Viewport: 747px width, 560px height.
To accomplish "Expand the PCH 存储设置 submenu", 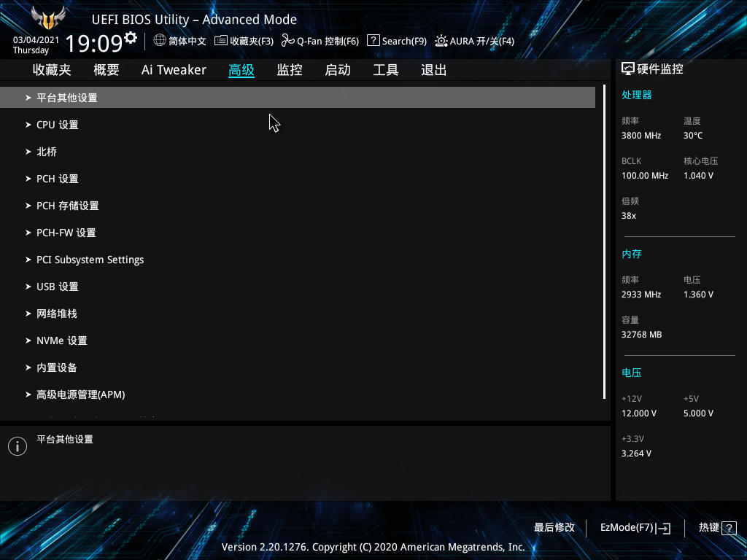I will [67, 206].
